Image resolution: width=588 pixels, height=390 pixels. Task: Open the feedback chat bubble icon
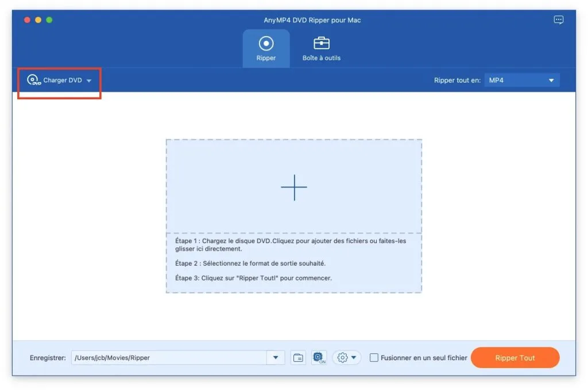(x=559, y=20)
